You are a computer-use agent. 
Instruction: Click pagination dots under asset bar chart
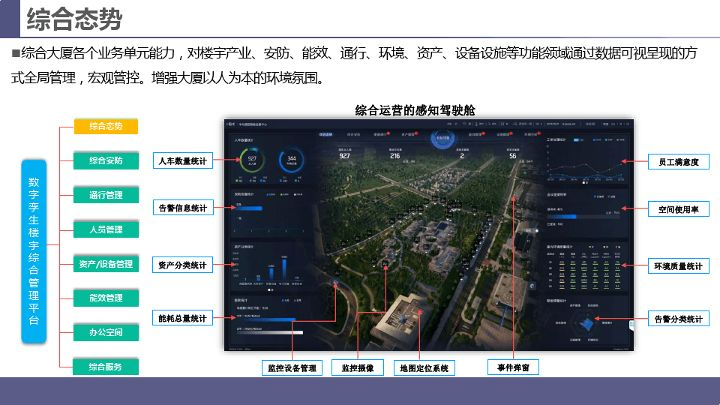270,290
